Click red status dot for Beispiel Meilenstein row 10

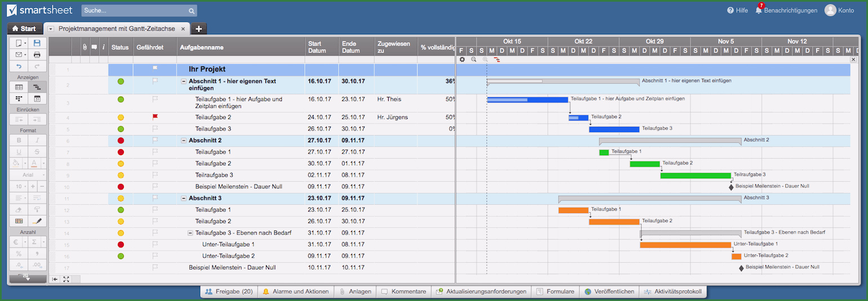pos(121,187)
